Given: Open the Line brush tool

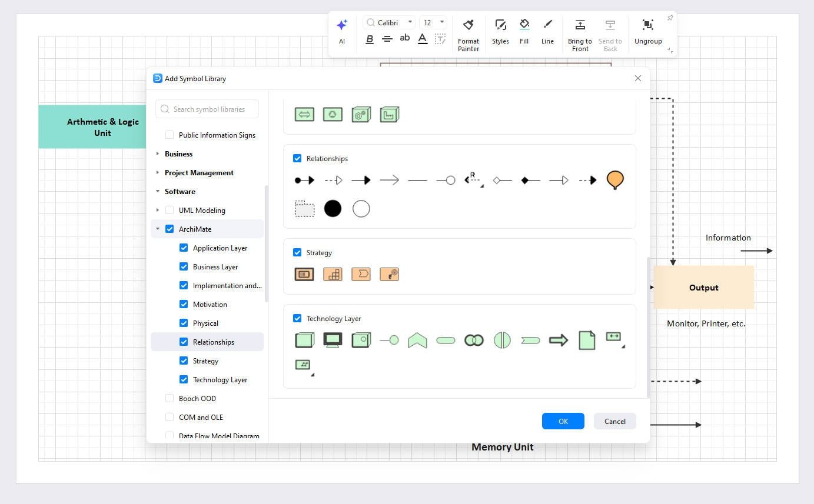Looking at the screenshot, I should (547, 31).
